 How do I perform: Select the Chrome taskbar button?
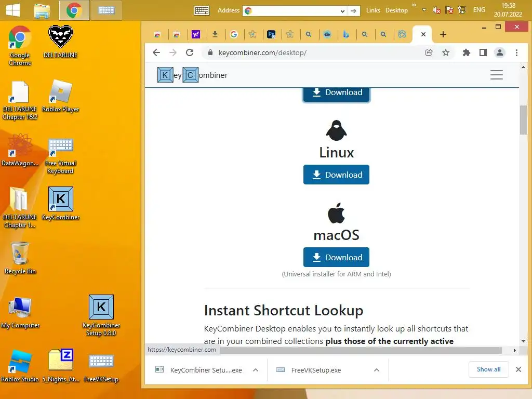click(x=74, y=10)
